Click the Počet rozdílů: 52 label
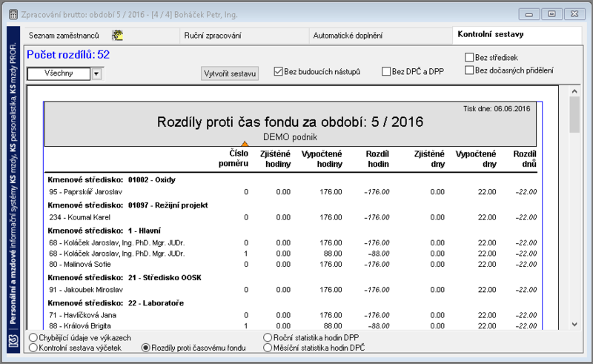This screenshot has height=364, width=593. 68,55
